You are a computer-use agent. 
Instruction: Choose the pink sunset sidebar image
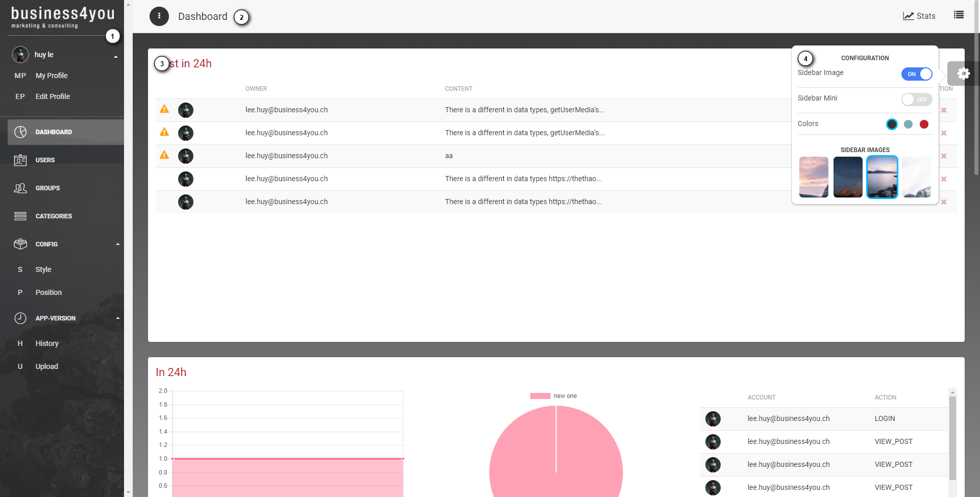(814, 177)
